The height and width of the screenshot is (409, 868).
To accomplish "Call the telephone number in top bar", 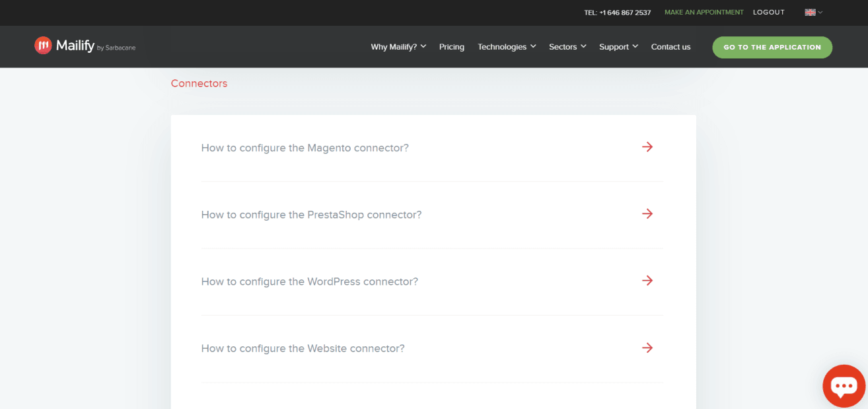I will 617,13.
